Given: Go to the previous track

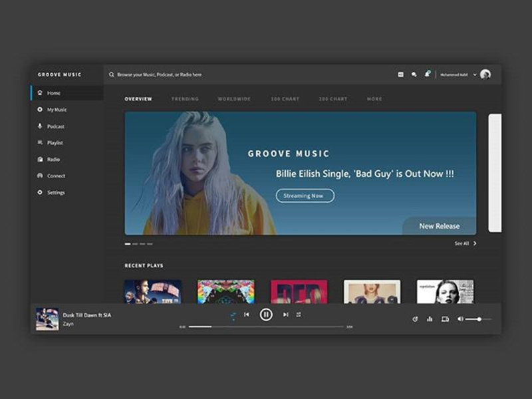Looking at the screenshot, I should tap(247, 315).
